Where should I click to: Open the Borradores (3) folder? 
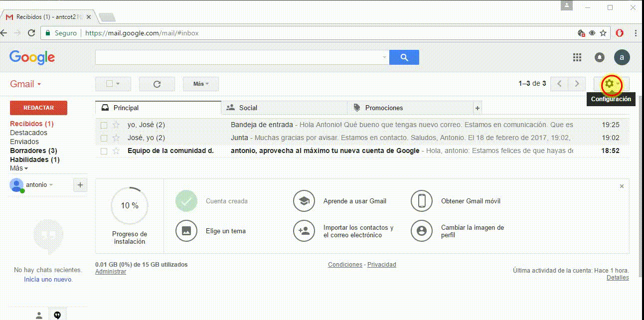[x=34, y=151]
